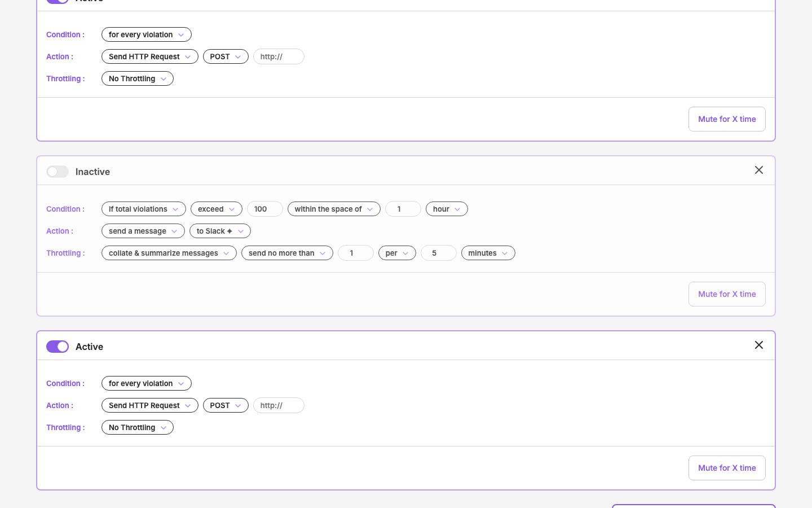Click 'Condition :' label in the topmost rule
Image resolution: width=812 pixels, height=508 pixels.
click(65, 34)
